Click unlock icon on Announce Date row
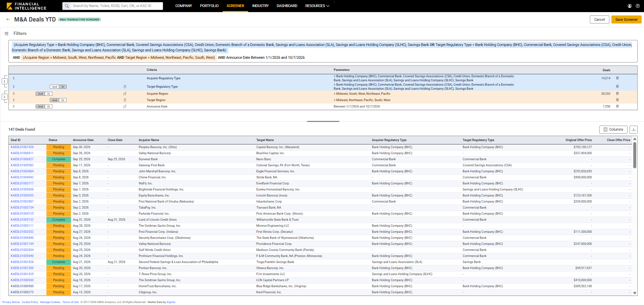Image resolution: width=644 pixels, height=305 pixels. pos(125,106)
